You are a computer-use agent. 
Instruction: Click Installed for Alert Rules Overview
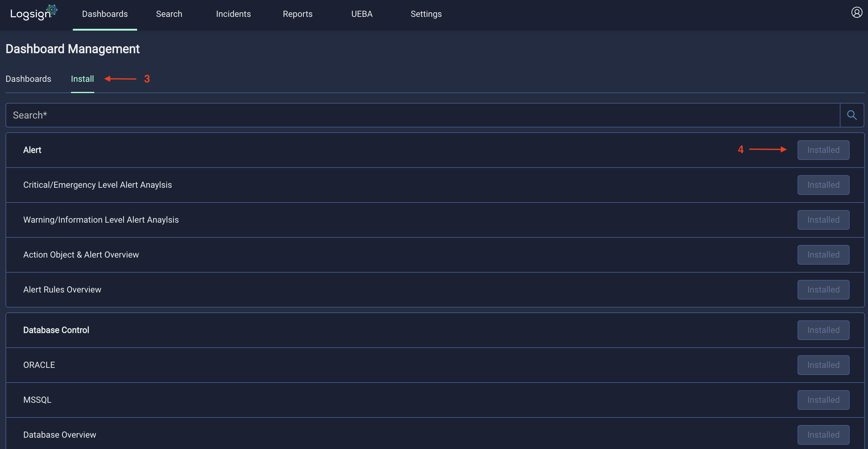823,289
